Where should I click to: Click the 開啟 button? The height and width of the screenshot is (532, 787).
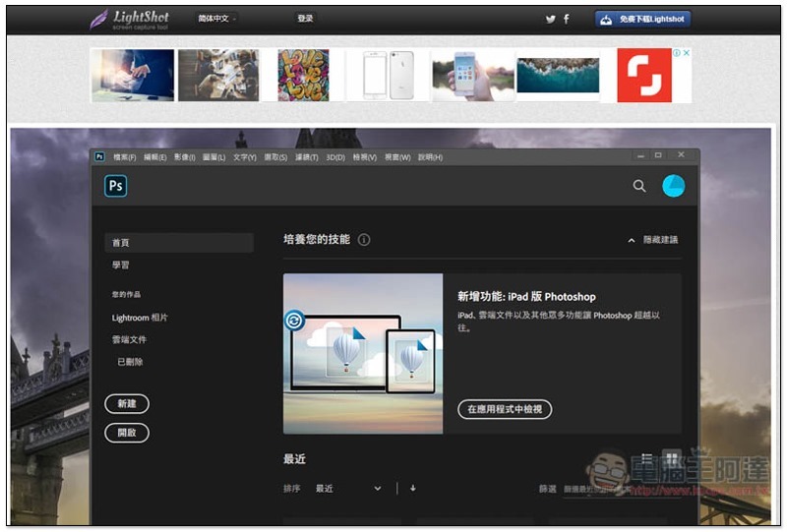click(x=127, y=433)
